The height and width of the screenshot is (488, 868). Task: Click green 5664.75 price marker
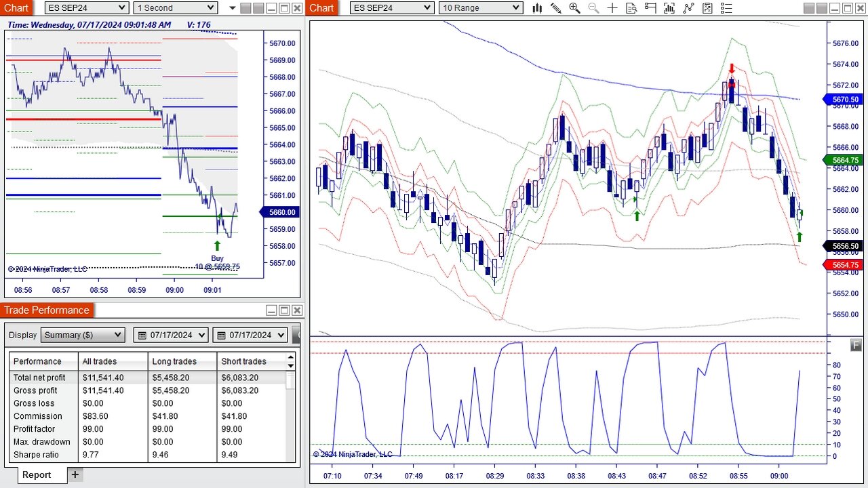[x=843, y=160]
